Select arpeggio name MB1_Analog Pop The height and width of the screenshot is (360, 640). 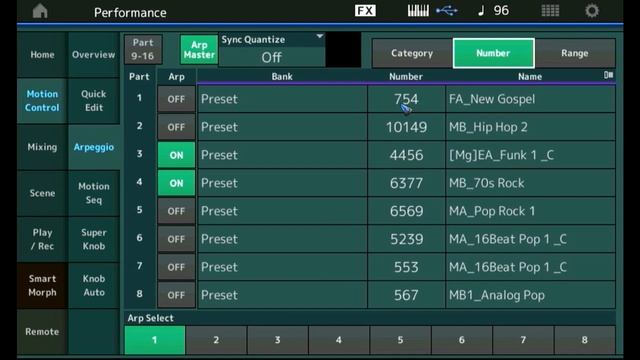coord(531,295)
